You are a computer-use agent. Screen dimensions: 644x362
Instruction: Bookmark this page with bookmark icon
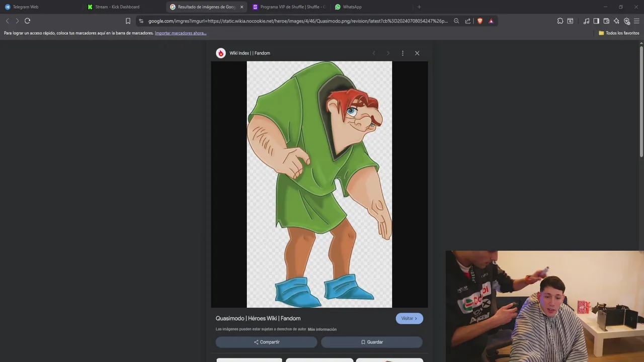(128, 21)
